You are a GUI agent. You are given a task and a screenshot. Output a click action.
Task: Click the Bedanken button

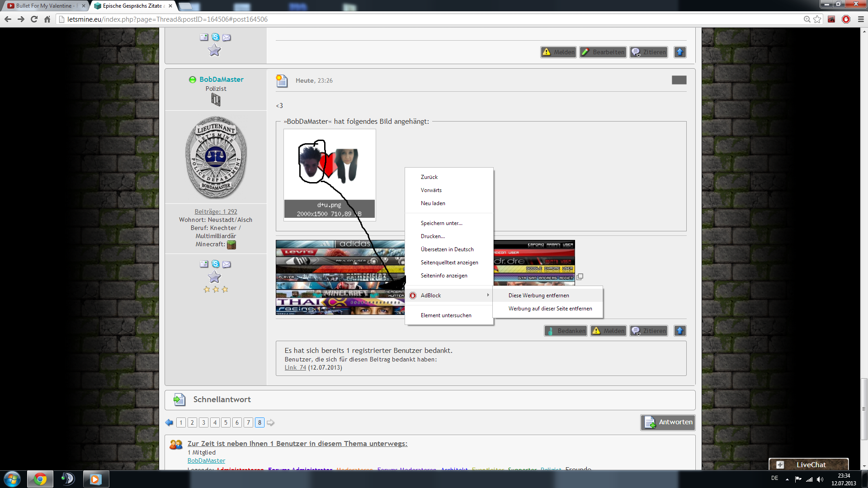pos(566,331)
